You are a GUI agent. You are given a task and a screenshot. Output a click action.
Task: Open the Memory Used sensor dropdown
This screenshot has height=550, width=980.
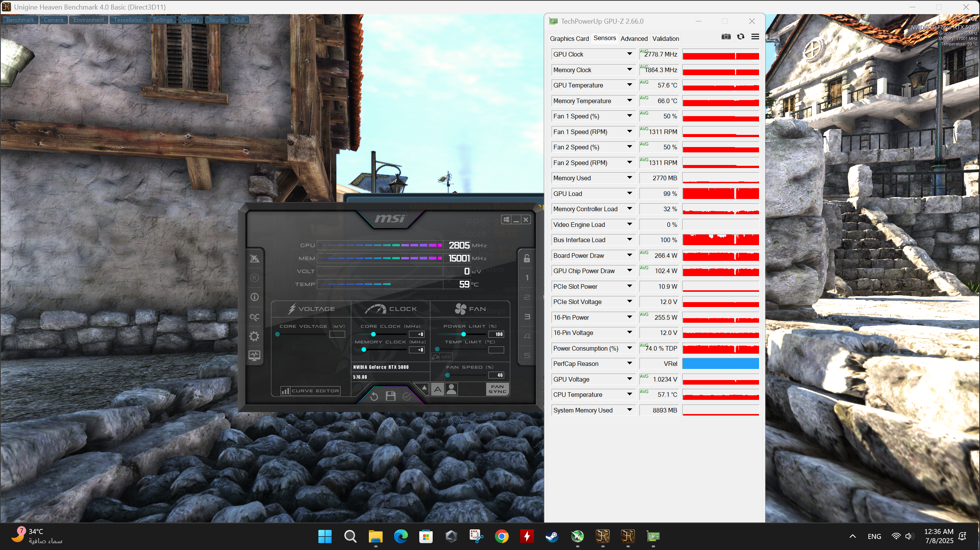pyautogui.click(x=630, y=178)
